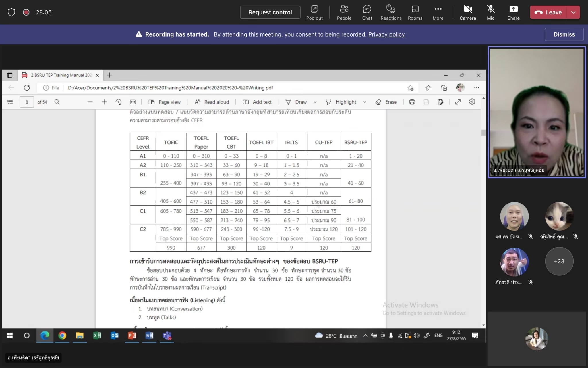Select the Erase tool
The height and width of the screenshot is (368, 588).
386,102
